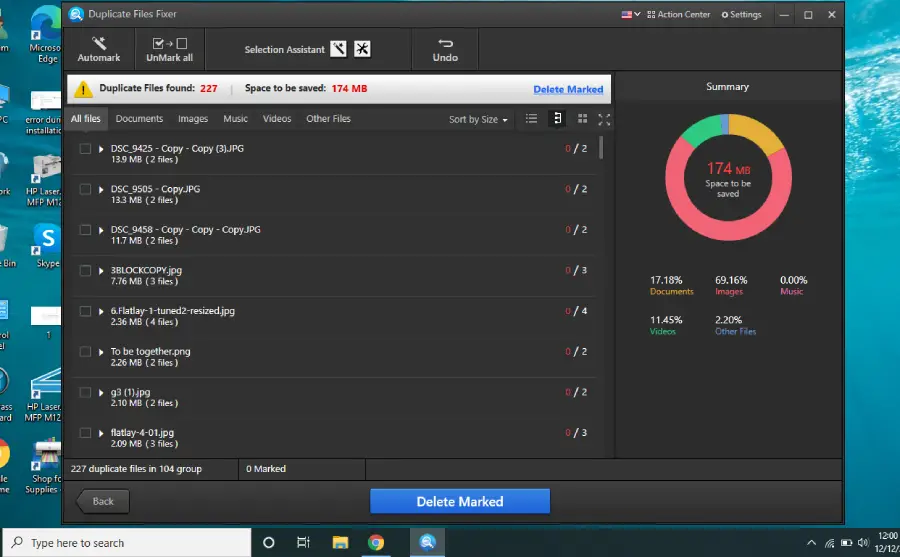This screenshot has width=900, height=557.
Task: Click the results list scrollbar thumb
Action: pos(601,147)
